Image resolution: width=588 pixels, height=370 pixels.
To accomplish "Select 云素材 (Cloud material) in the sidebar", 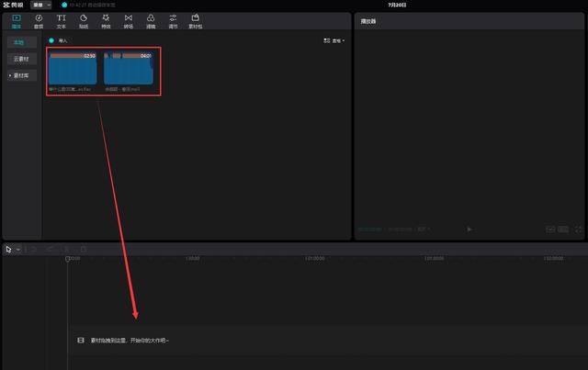I will pos(22,59).
